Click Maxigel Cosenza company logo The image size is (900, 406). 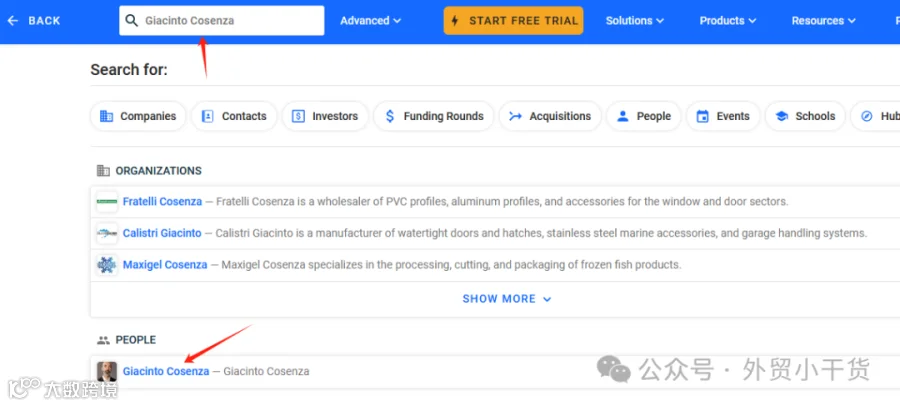107,265
